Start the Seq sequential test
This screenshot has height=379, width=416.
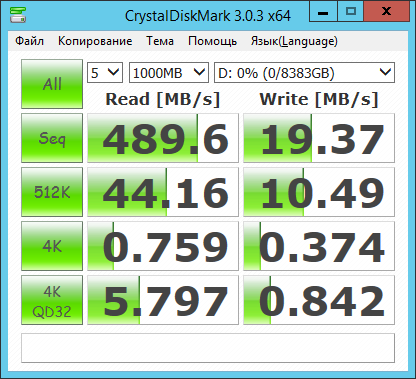52,138
